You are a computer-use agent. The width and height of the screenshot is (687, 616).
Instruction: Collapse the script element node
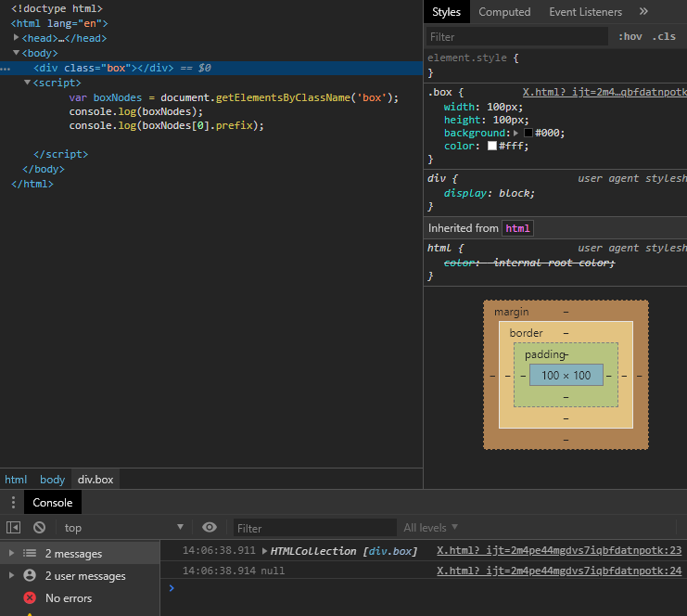pos(27,83)
